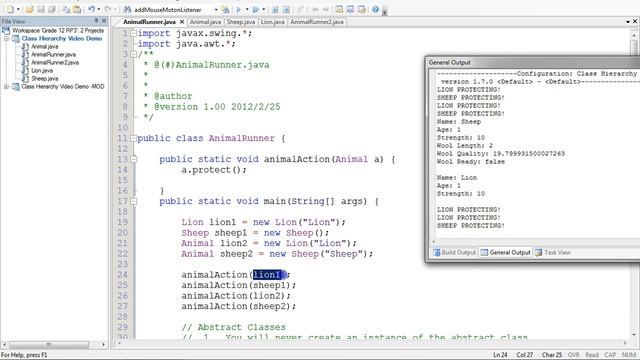Click the New File toolbar icon

tap(10, 9)
